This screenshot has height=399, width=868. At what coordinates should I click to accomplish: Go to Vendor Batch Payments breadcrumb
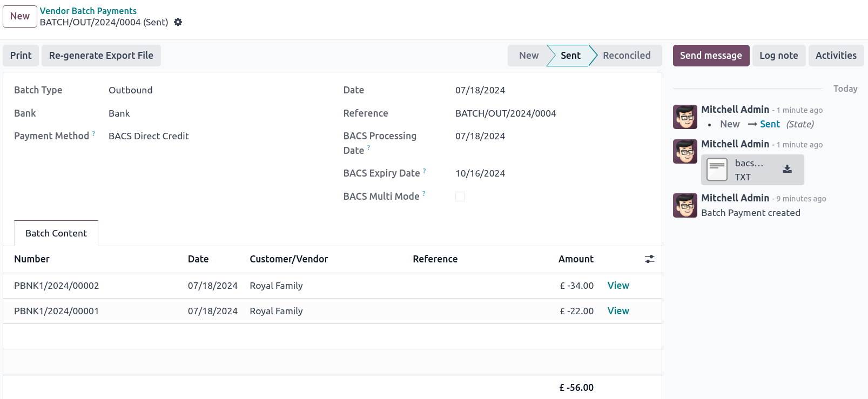pos(88,11)
